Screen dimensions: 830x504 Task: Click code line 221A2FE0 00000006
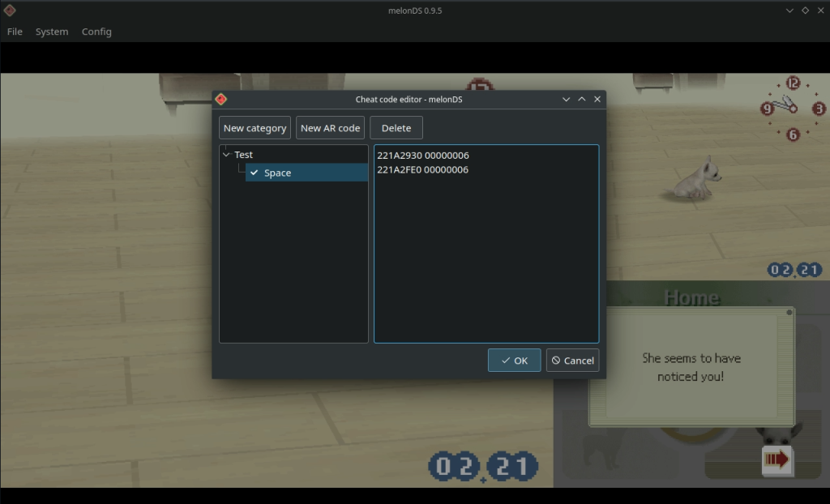pyautogui.click(x=422, y=169)
